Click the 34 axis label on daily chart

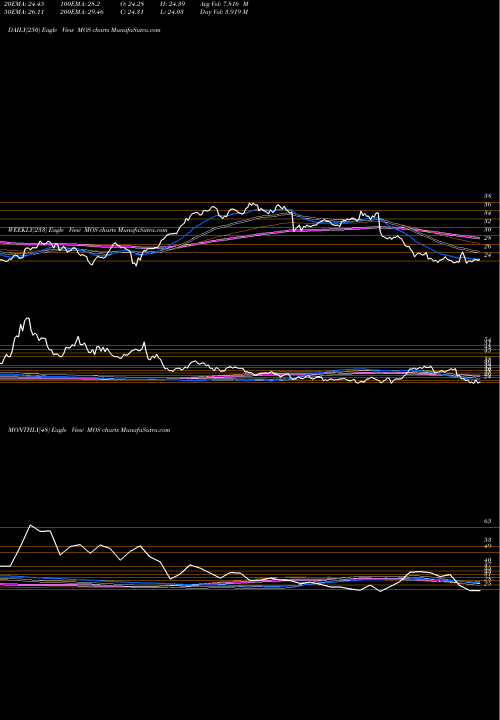[x=487, y=213]
